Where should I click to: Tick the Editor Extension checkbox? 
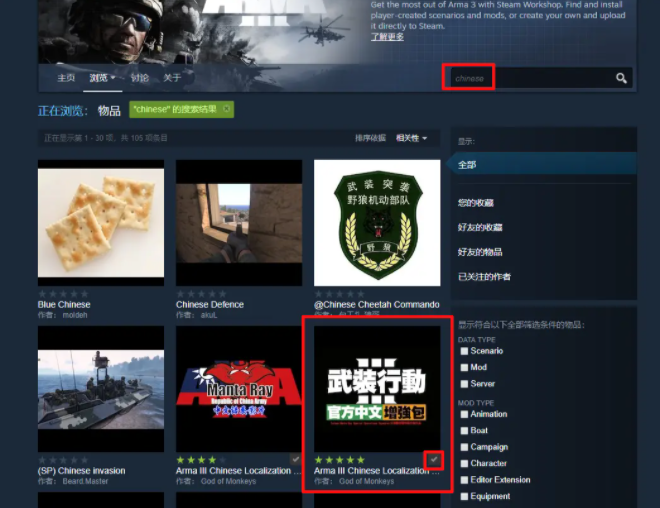[x=464, y=480]
